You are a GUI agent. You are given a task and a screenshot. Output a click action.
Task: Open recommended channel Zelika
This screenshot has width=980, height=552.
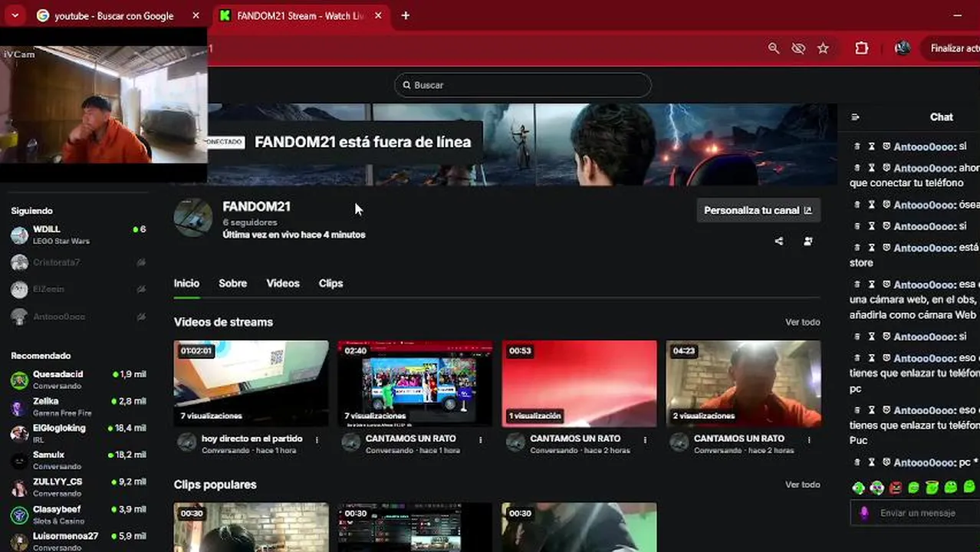78,406
